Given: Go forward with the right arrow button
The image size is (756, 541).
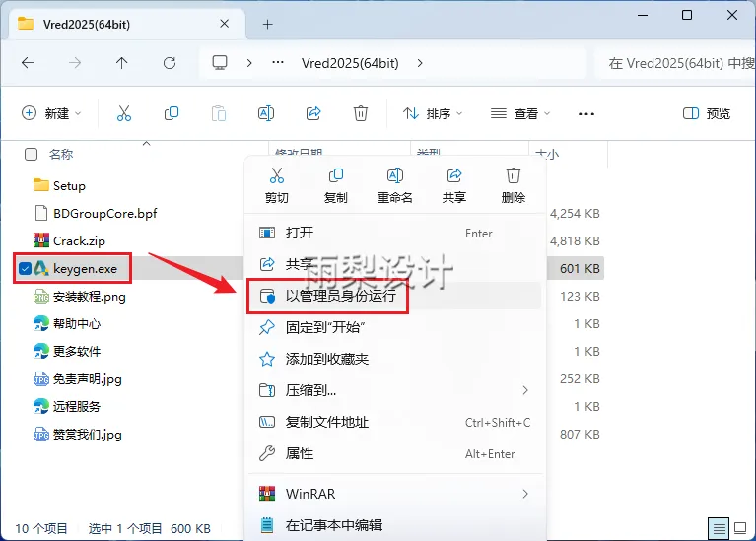Looking at the screenshot, I should [x=75, y=63].
